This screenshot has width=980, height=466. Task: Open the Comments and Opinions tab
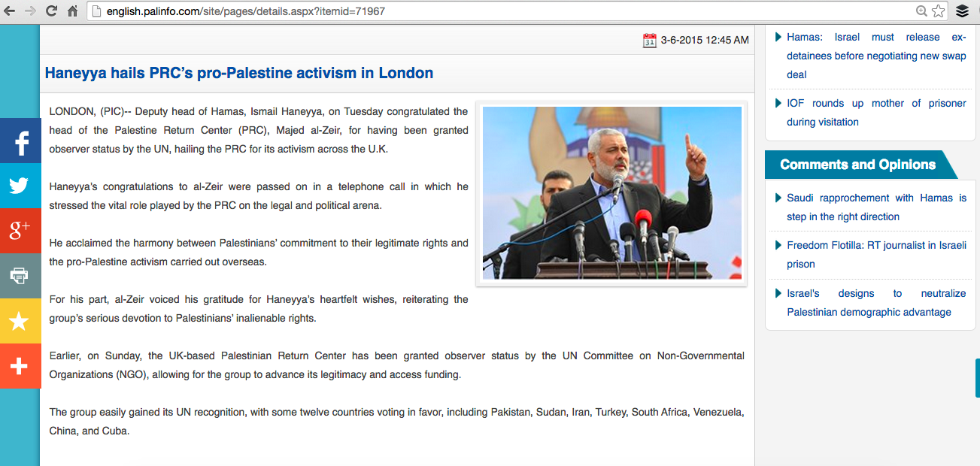[857, 165]
